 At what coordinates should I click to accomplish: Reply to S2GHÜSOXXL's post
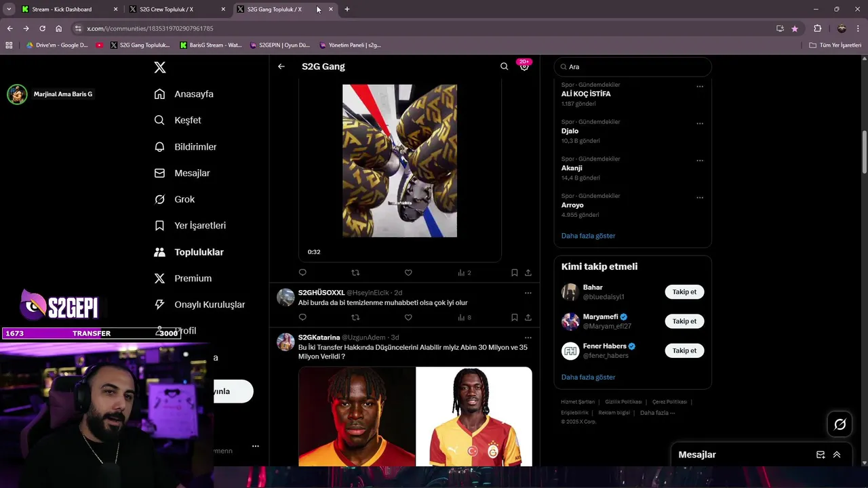[x=302, y=317]
